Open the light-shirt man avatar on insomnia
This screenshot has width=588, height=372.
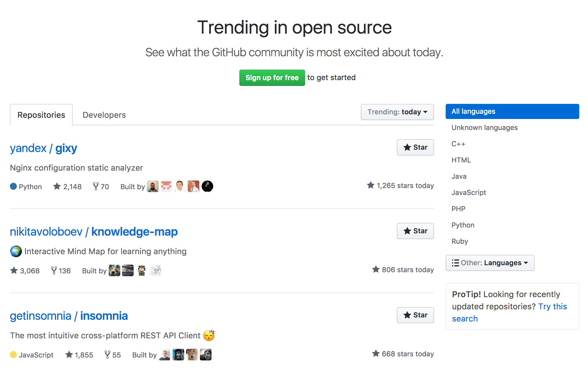[x=164, y=355]
